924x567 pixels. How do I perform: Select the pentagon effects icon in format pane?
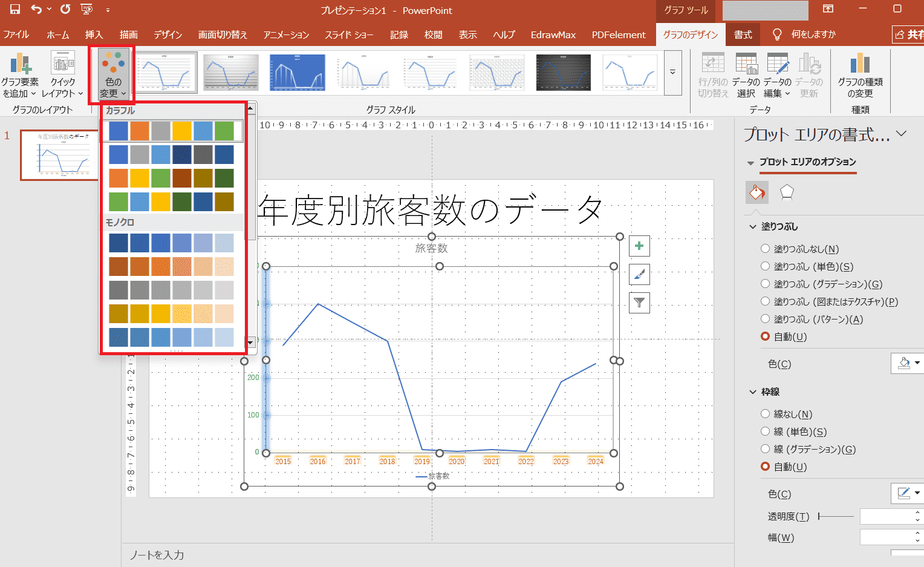pyautogui.click(x=786, y=192)
